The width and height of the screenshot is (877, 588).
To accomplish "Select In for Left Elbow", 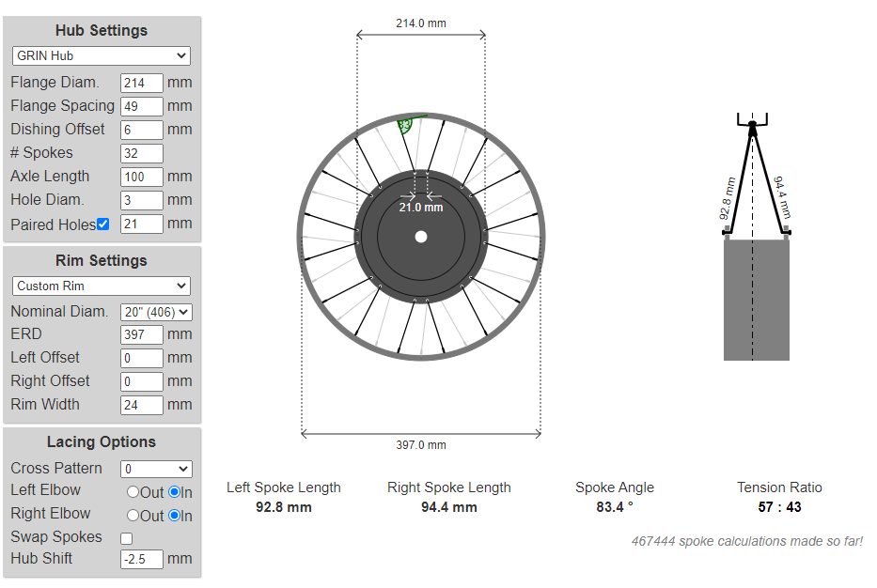I will [174, 492].
